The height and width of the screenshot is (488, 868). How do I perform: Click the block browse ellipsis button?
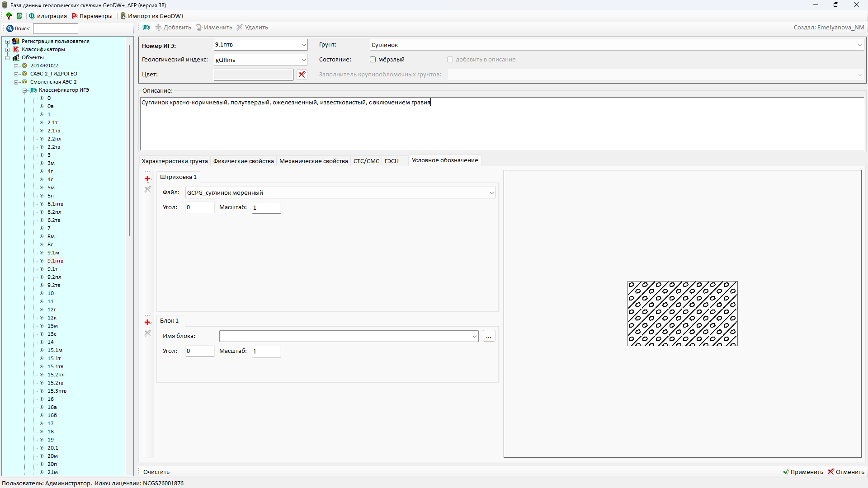click(x=489, y=336)
